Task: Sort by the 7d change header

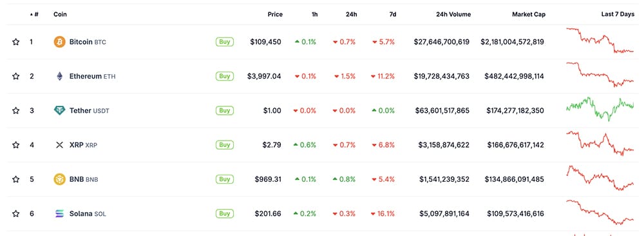Action: pos(393,14)
